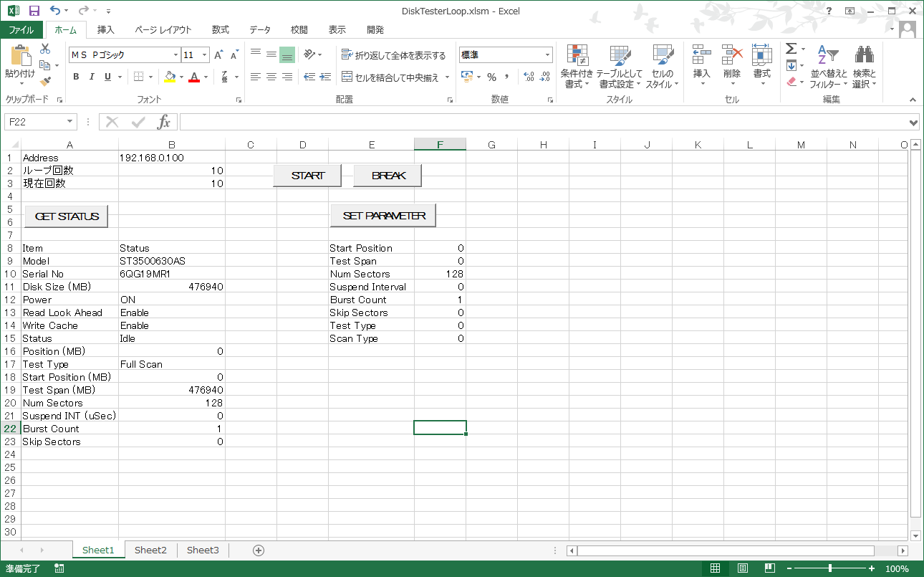The image size is (924, 577).
Task: Click the AutoSum sigma icon
Action: [791, 49]
